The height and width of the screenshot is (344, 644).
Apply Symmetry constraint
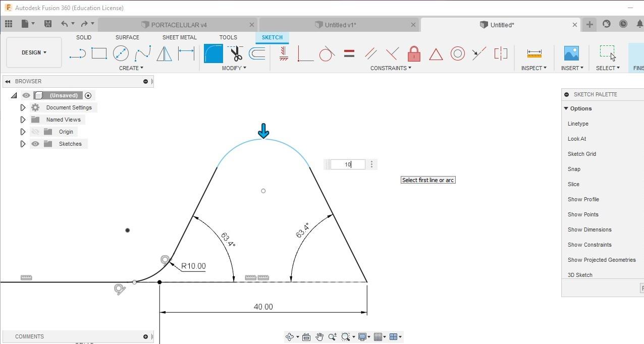click(501, 53)
